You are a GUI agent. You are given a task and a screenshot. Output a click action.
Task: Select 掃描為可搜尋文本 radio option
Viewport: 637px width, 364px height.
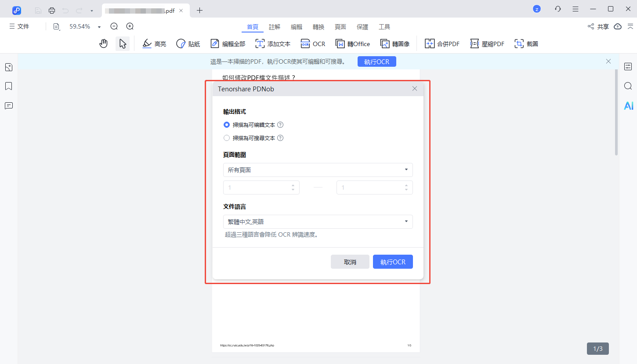227,138
